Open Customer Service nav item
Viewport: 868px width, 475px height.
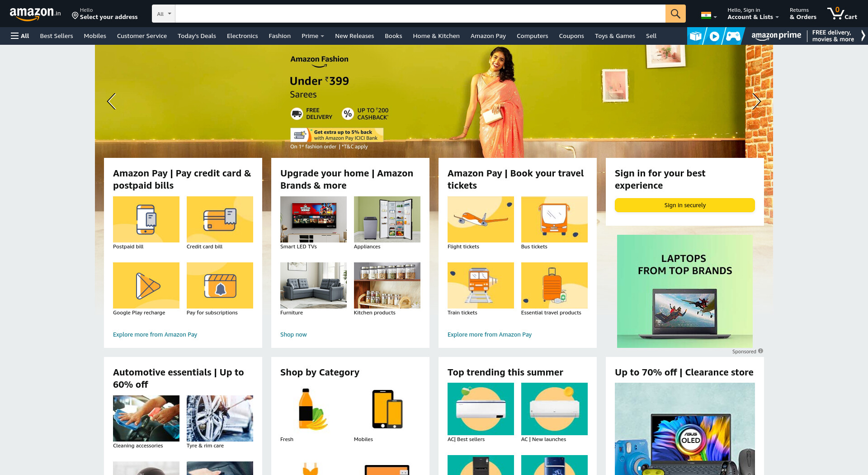tap(142, 36)
